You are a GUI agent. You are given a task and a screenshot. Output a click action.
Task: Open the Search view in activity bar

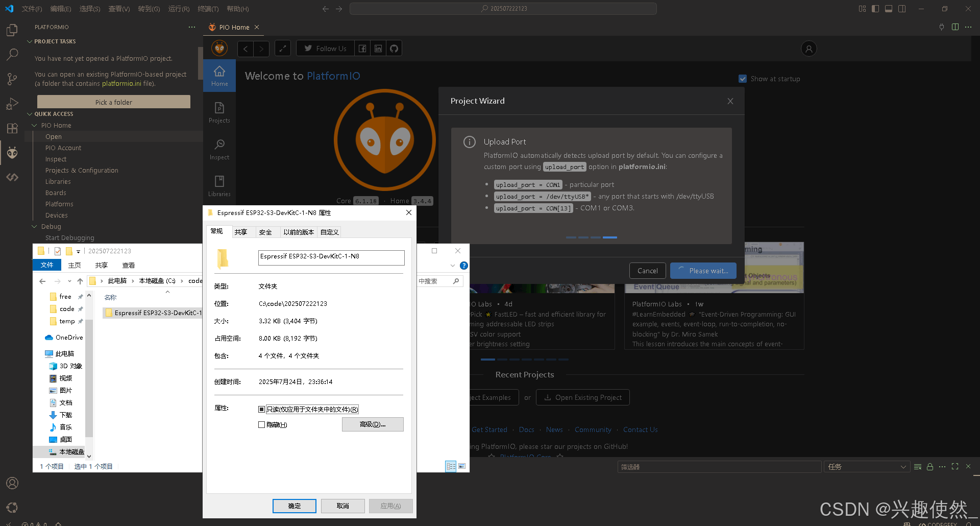12,54
